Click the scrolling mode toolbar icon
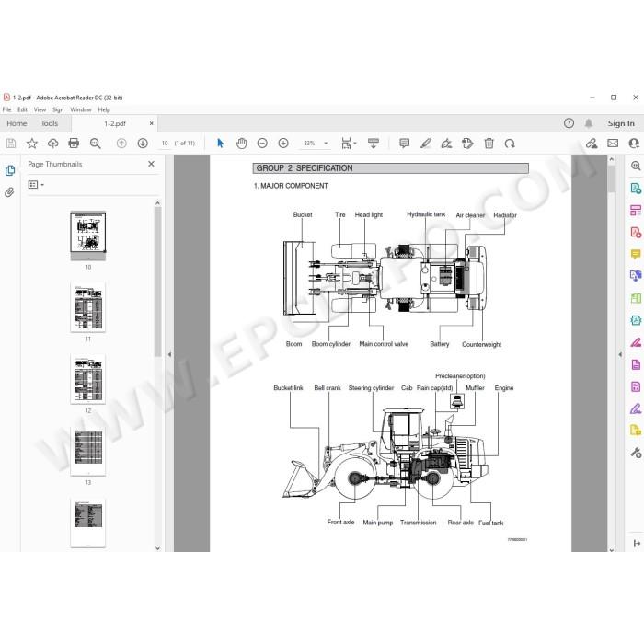 pos(374,144)
